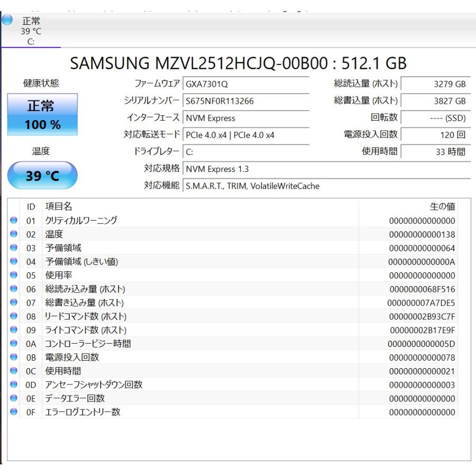Click status orb for row 05 使用率
Screen dimensions: 476x476
(14, 274)
